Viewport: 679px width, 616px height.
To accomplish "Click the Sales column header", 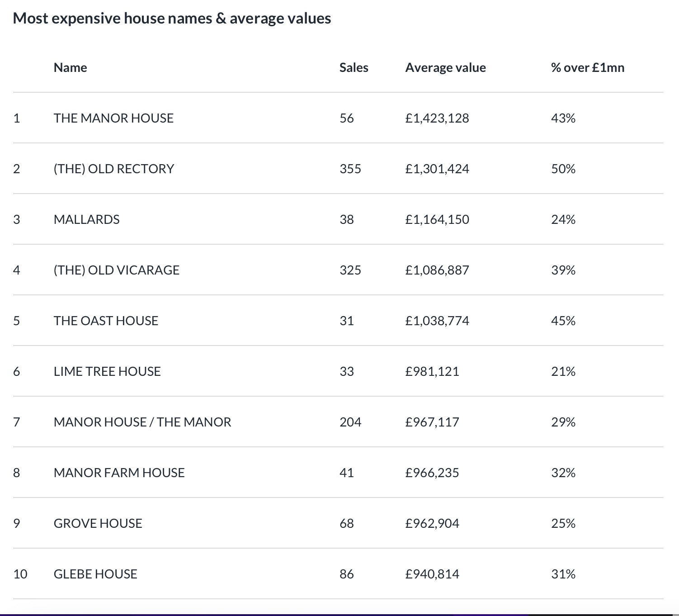I will click(354, 67).
